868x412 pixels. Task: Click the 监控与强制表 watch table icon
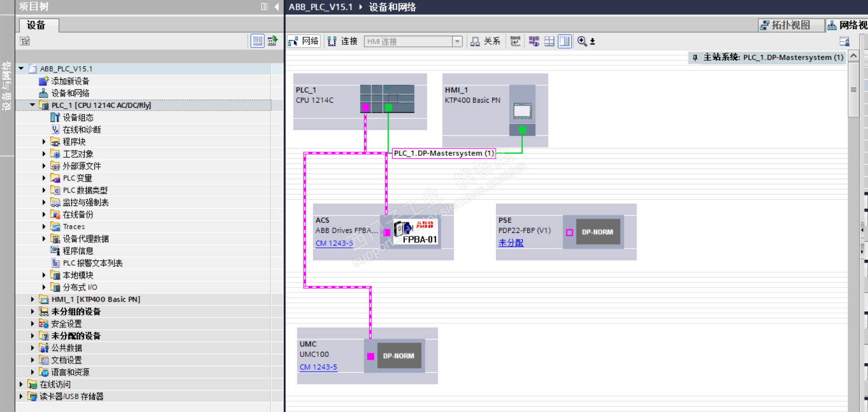click(x=55, y=203)
